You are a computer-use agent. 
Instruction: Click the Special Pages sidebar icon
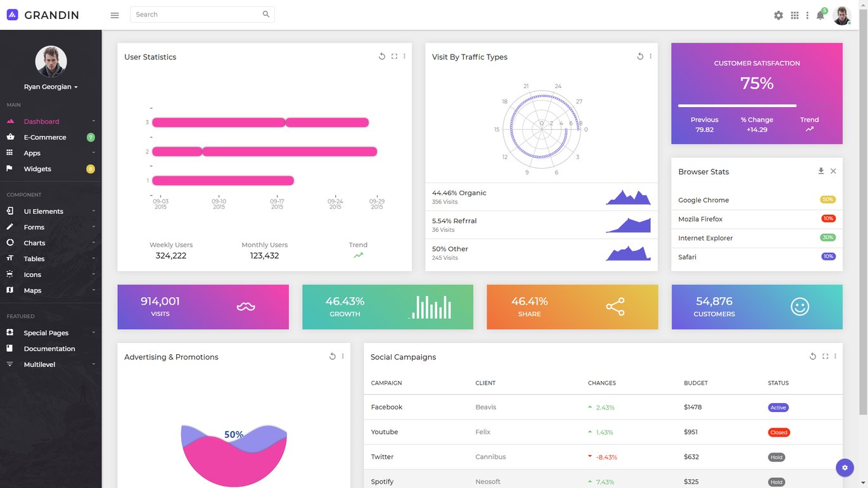click(10, 333)
